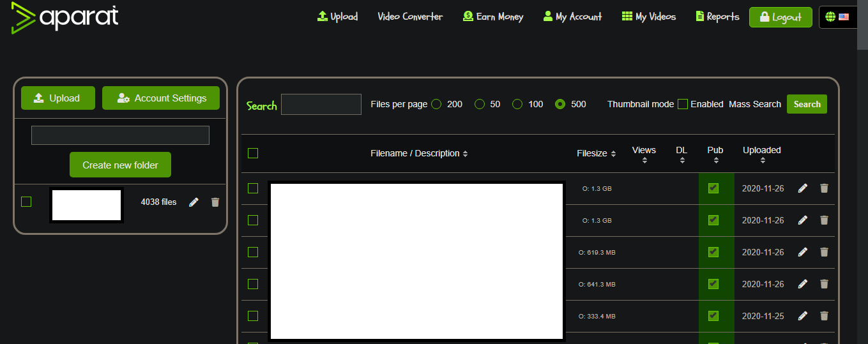Screen dimensions: 868x344
Task: Click the Create new folder button
Action: coord(120,165)
